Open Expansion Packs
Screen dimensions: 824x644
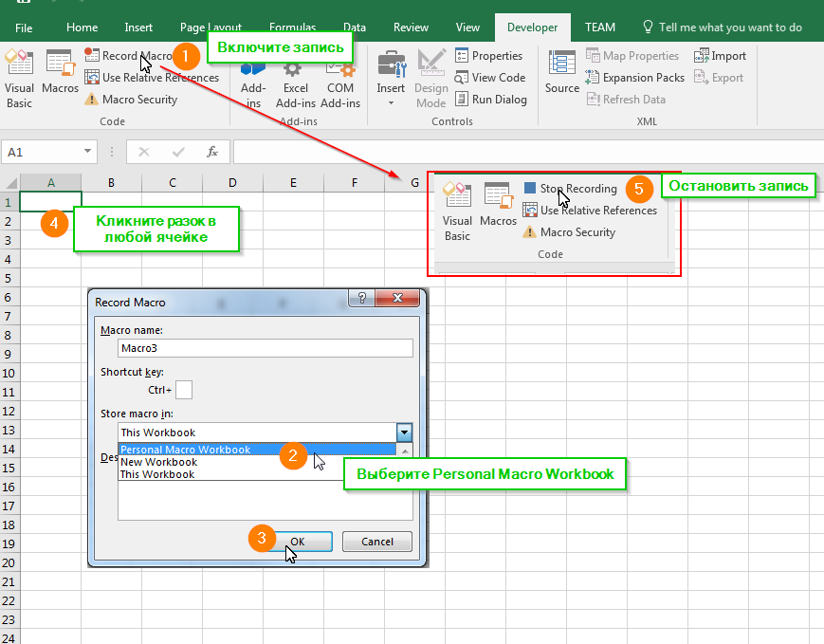click(634, 77)
